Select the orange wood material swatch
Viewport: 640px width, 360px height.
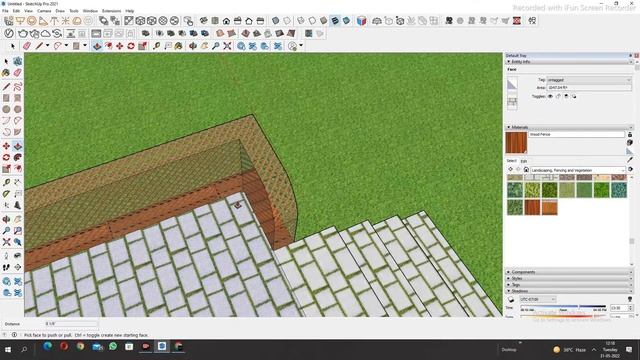click(549, 207)
